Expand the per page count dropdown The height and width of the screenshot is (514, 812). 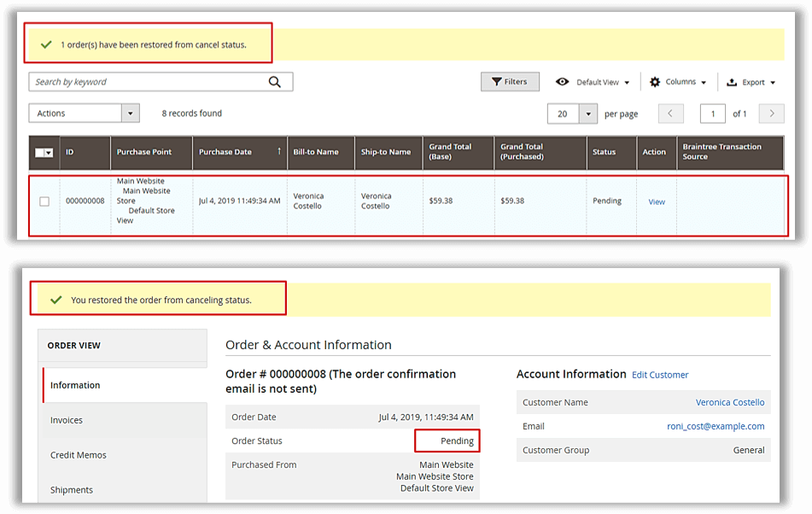[587, 114]
